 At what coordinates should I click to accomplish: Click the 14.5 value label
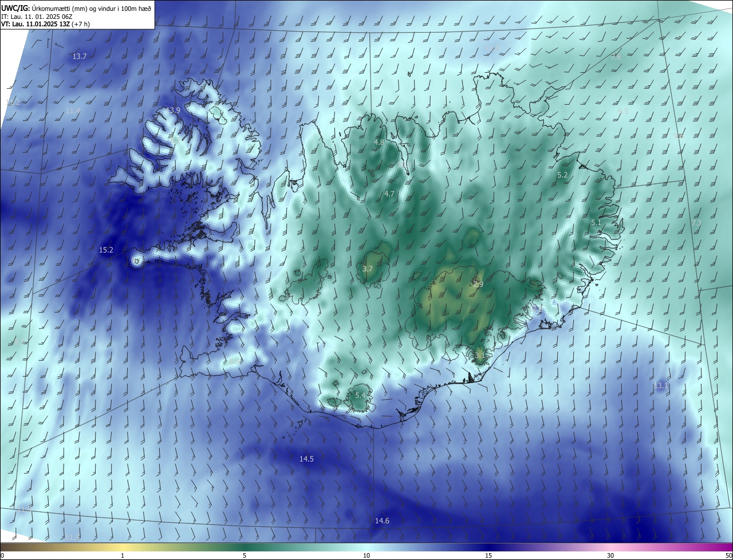coord(306,459)
